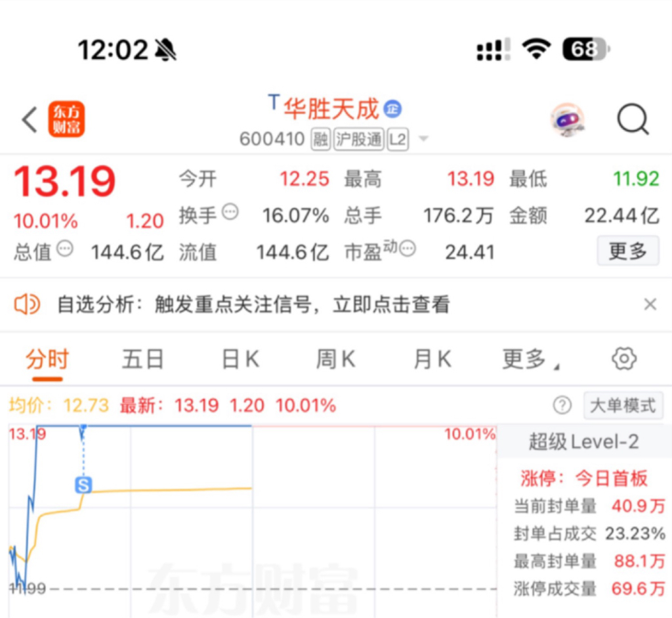Expand the 更多 chart periods dropdown
This screenshot has width=672, height=618.
[x=531, y=359]
